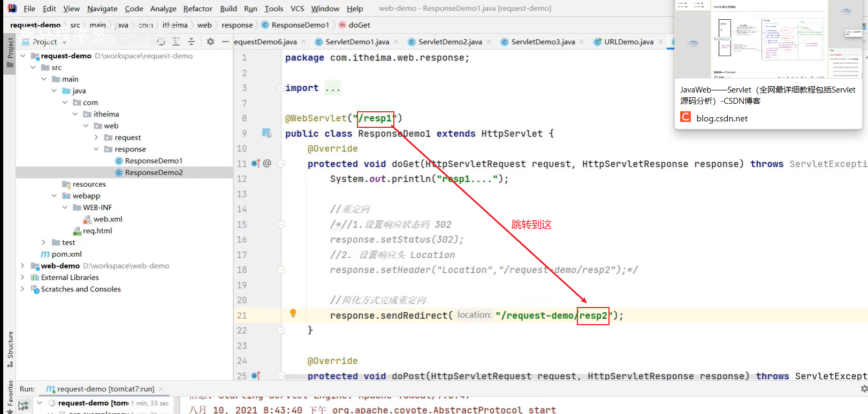Click the yellow intention light bulb on line 21
The width and height of the screenshot is (868, 414).
pyautogui.click(x=293, y=313)
